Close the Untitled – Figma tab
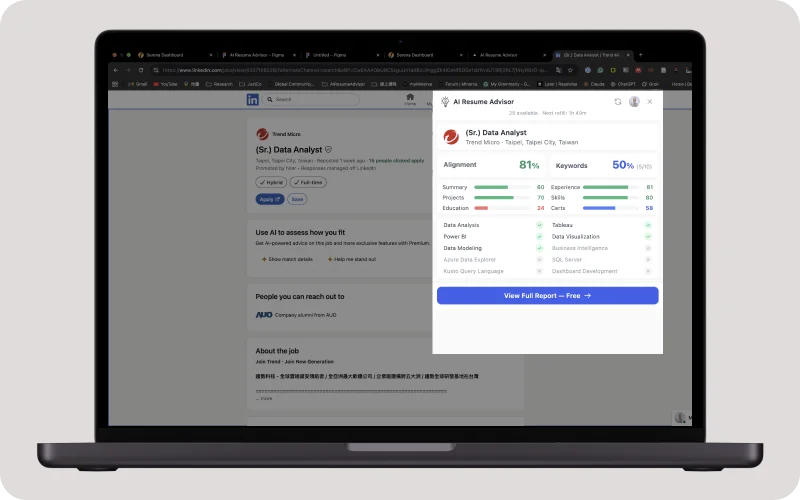The height and width of the screenshot is (500, 800). pos(378,55)
